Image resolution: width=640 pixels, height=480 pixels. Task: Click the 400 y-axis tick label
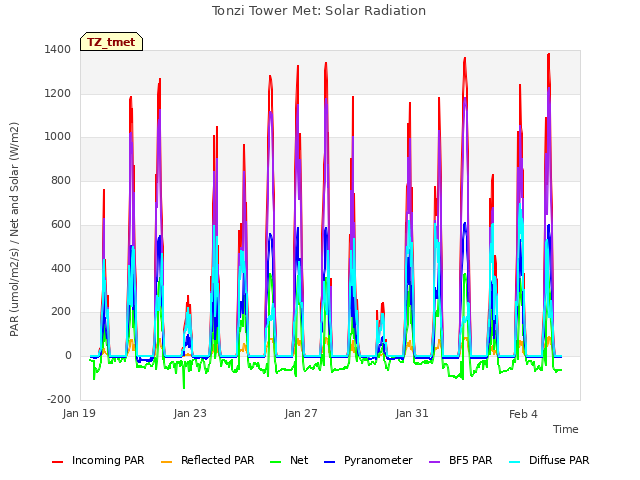point(61,268)
